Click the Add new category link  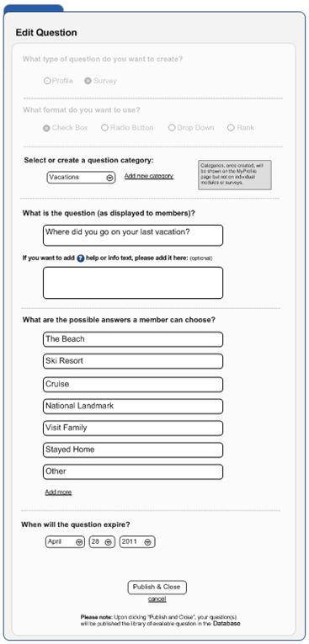coord(149,176)
